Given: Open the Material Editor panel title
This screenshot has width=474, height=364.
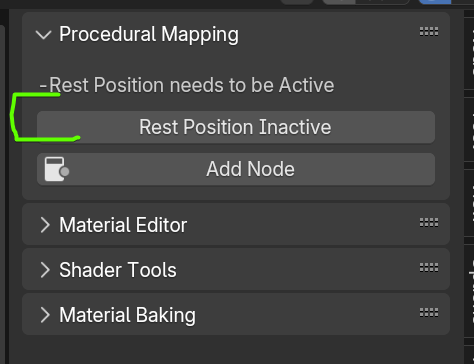Looking at the screenshot, I should [x=123, y=225].
